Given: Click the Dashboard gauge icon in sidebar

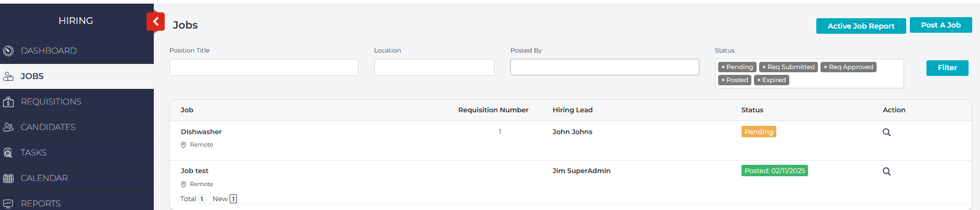Looking at the screenshot, I should point(8,51).
